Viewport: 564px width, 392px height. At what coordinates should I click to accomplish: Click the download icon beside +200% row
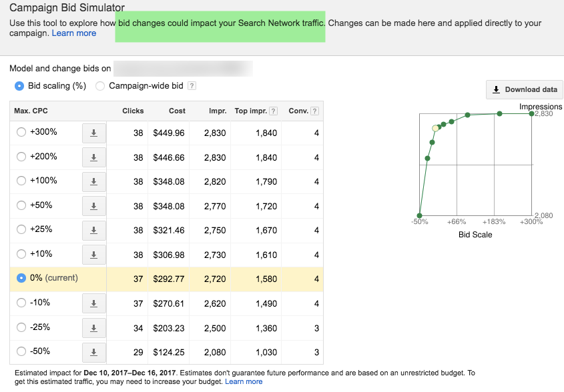[93, 157]
